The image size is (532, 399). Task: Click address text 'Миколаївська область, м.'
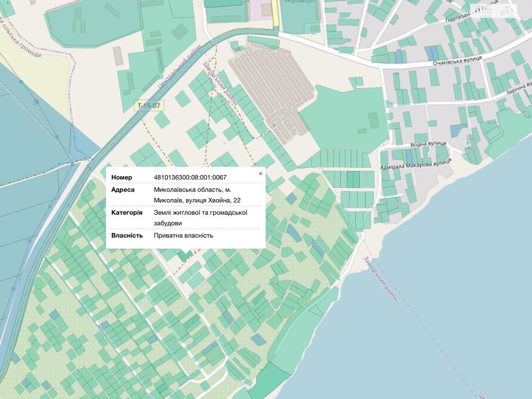point(192,190)
